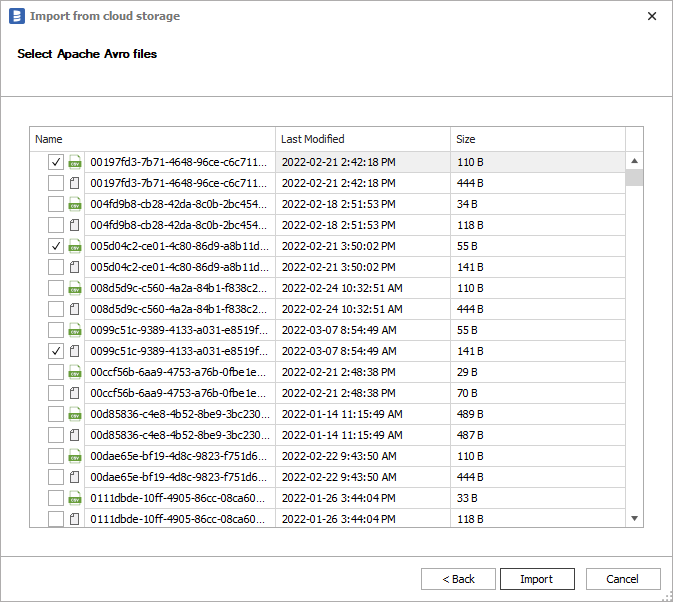
Task: Click the CSV icon for file 00197fd3
Action: [74, 162]
